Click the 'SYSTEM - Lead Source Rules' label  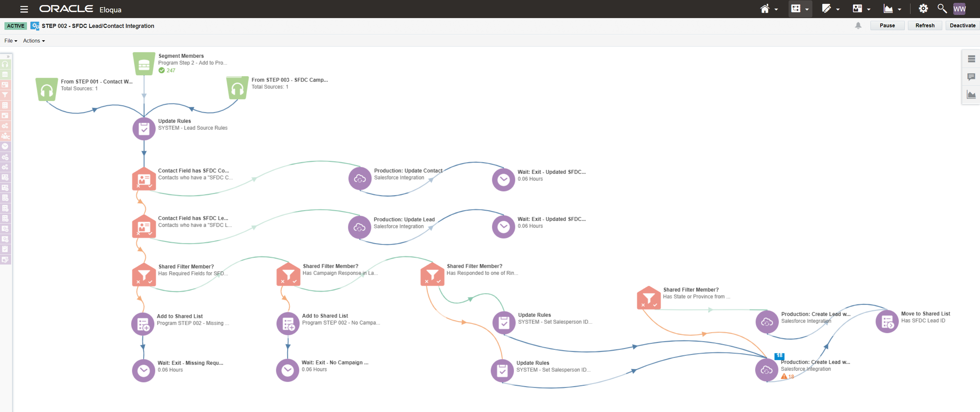(x=192, y=128)
